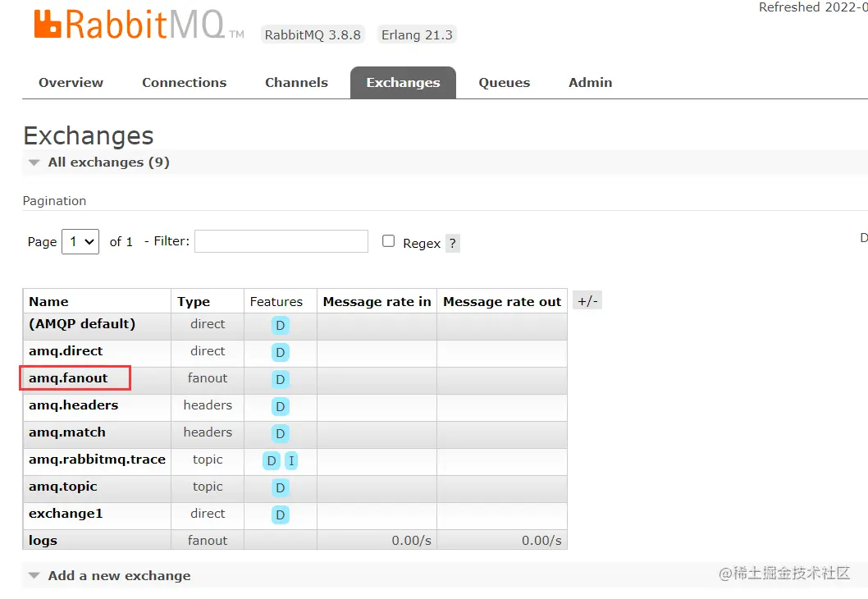Open the amq.headers exchange
The image size is (868, 599).
point(74,405)
